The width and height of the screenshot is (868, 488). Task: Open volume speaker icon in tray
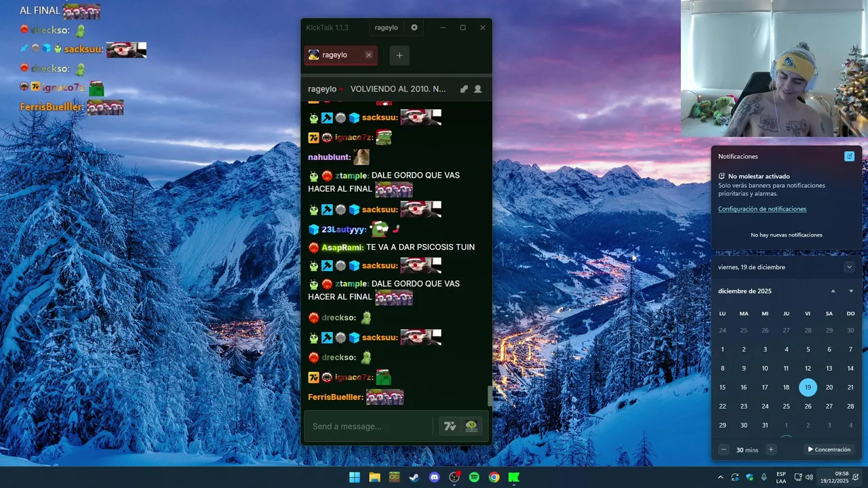pos(809,477)
